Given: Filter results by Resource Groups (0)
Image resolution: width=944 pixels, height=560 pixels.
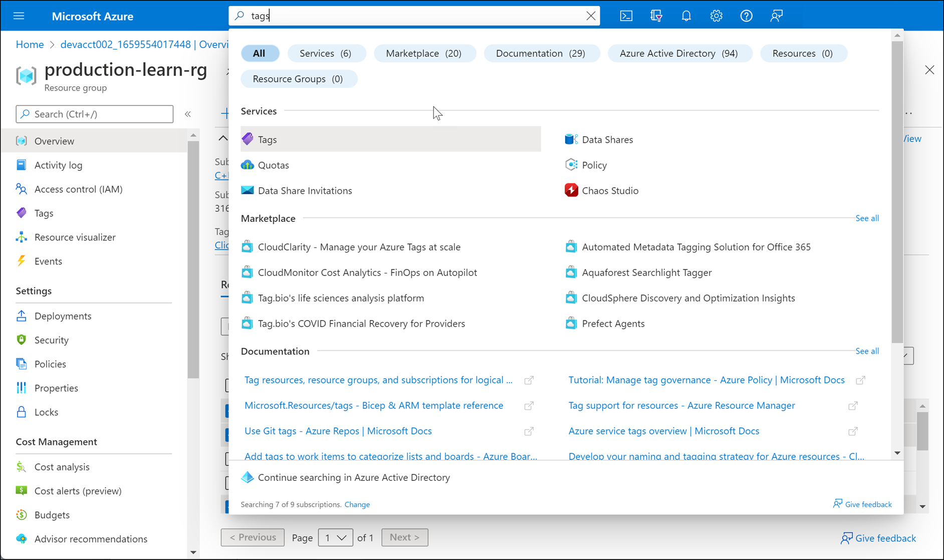Looking at the screenshot, I should (x=298, y=79).
